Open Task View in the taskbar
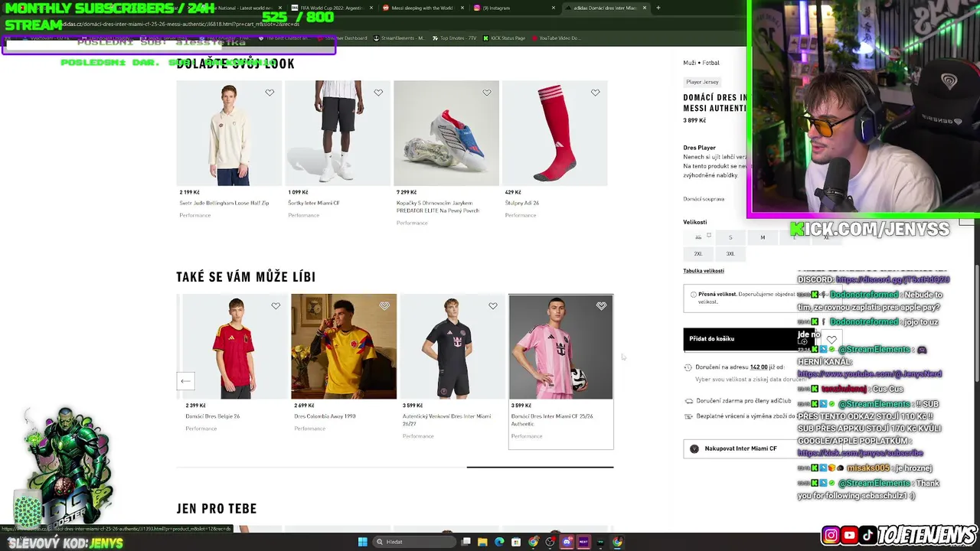980x551 pixels. [x=465, y=542]
